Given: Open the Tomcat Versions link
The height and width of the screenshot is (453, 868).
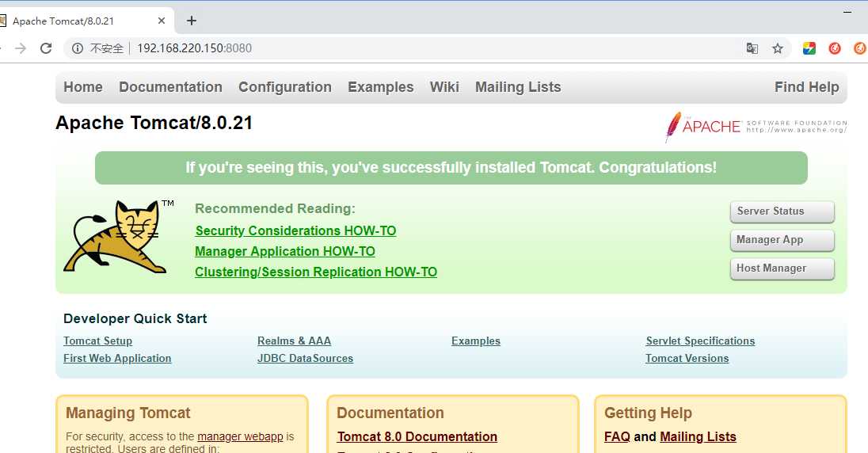Looking at the screenshot, I should (687, 358).
